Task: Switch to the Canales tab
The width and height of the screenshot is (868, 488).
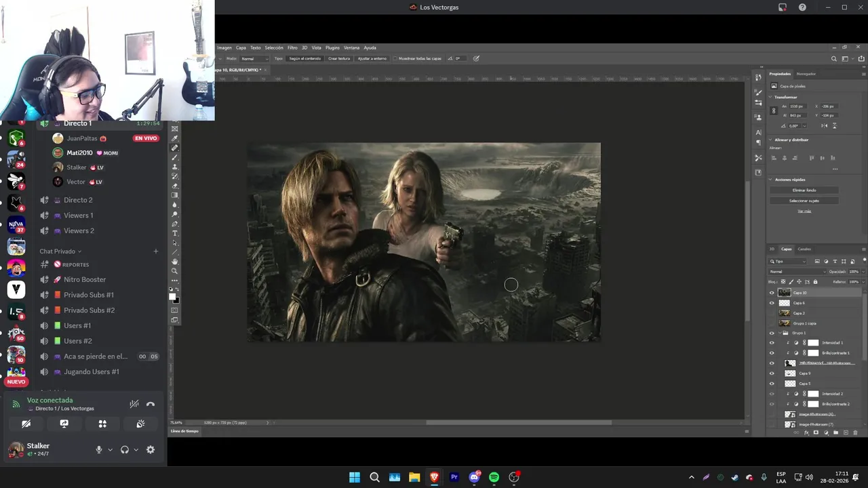Action: (804, 249)
